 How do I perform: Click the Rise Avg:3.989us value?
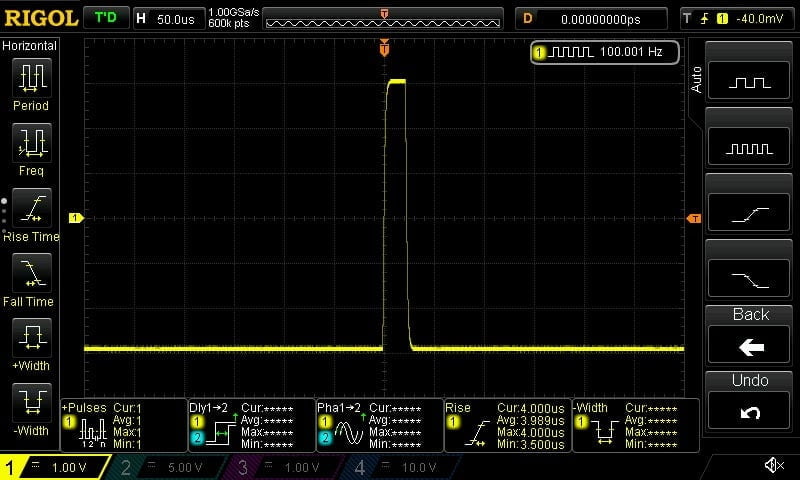[531, 421]
